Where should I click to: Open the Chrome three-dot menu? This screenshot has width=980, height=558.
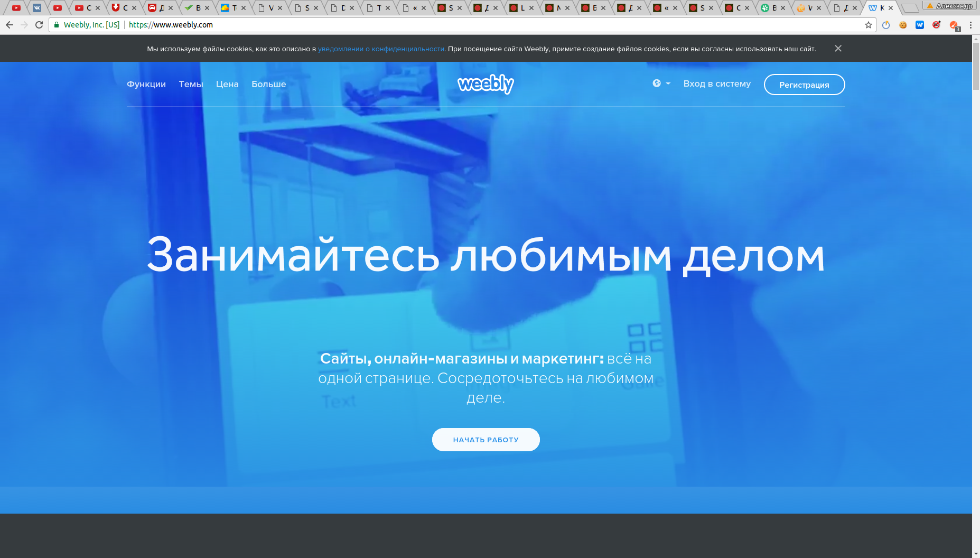tap(970, 25)
